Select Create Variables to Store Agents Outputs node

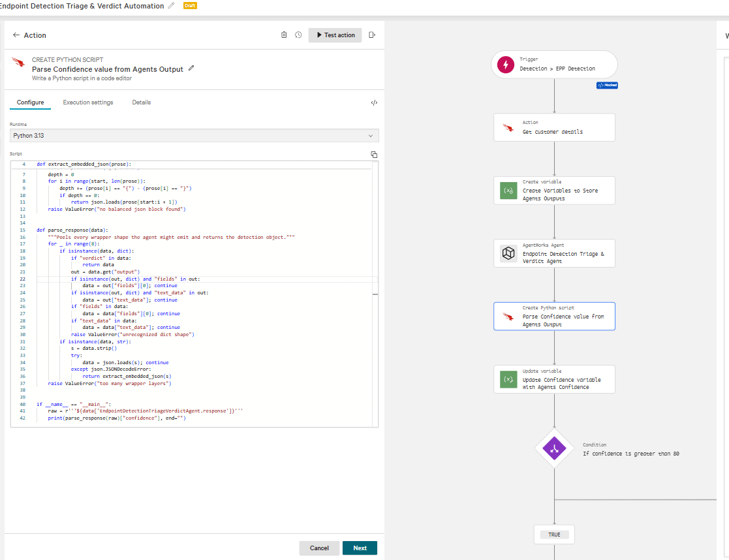point(554,190)
